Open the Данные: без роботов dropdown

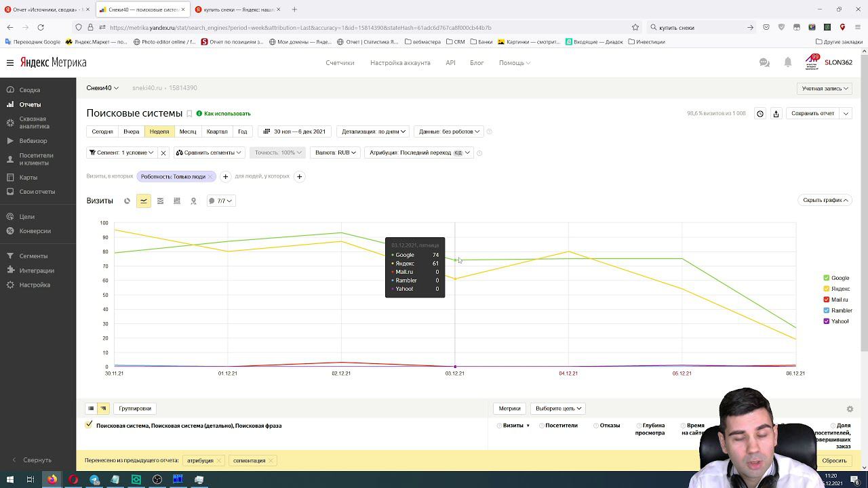tap(449, 131)
